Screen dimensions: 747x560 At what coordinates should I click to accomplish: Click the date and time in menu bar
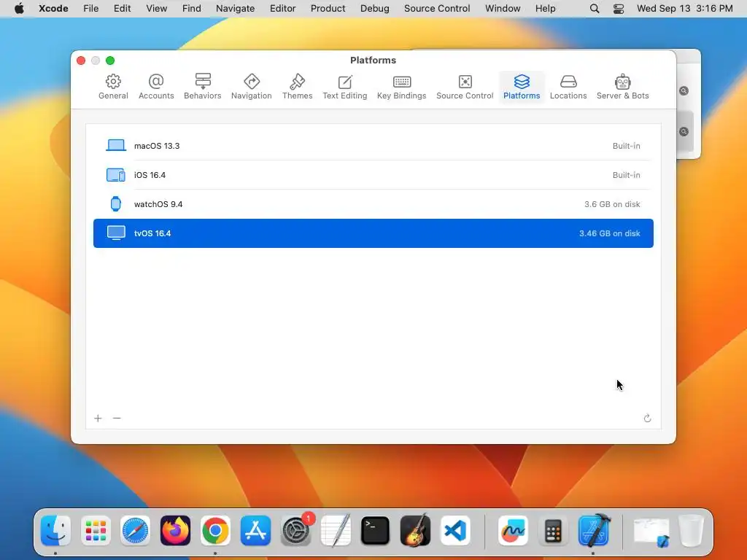pyautogui.click(x=684, y=9)
